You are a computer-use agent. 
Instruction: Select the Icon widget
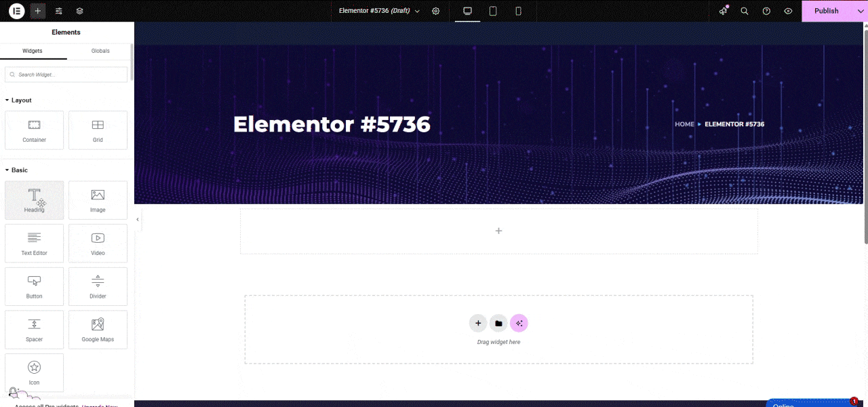click(34, 372)
